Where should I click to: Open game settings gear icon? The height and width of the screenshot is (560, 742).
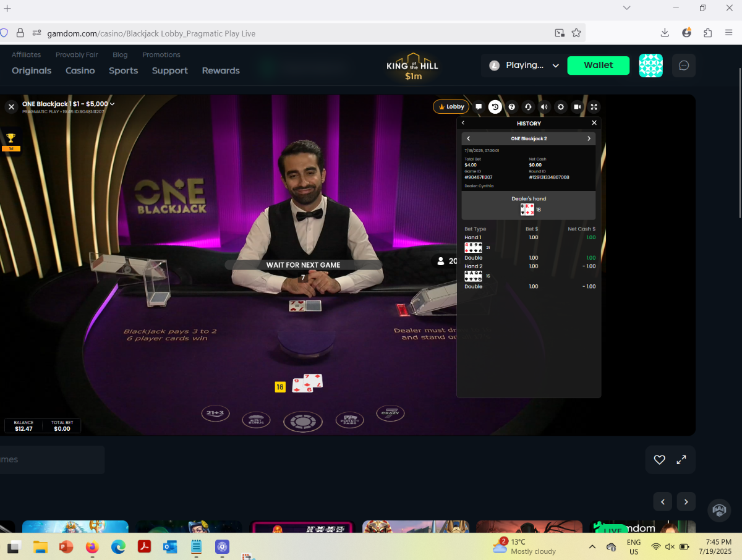(x=561, y=107)
